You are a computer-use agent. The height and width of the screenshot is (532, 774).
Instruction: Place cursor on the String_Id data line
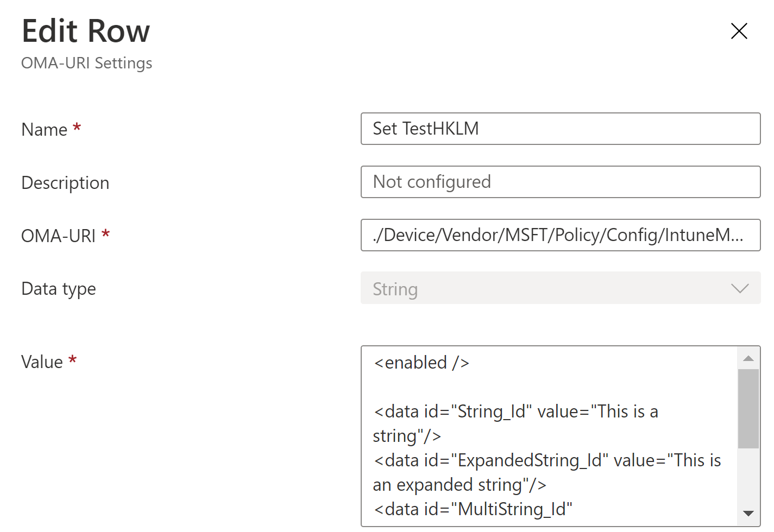click(x=515, y=412)
